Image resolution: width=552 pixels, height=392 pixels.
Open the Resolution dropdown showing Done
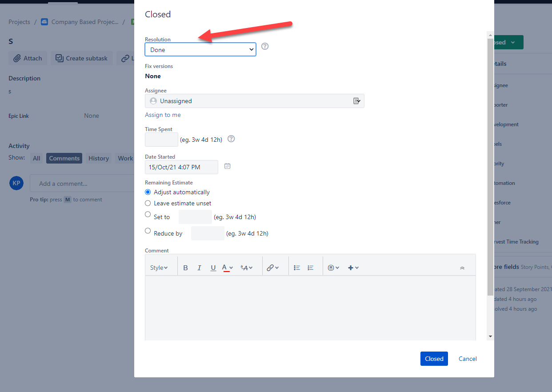200,49
